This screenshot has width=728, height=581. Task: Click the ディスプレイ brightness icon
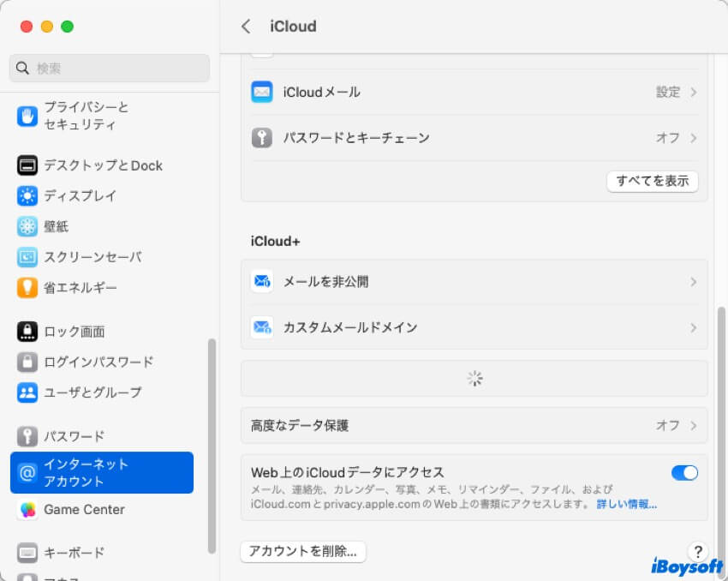(27, 196)
